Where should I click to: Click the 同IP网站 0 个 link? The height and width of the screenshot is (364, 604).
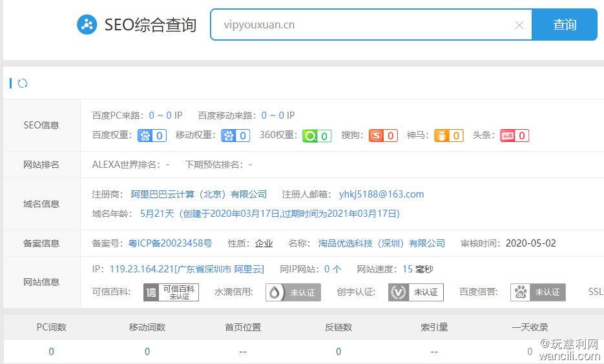pos(333,269)
